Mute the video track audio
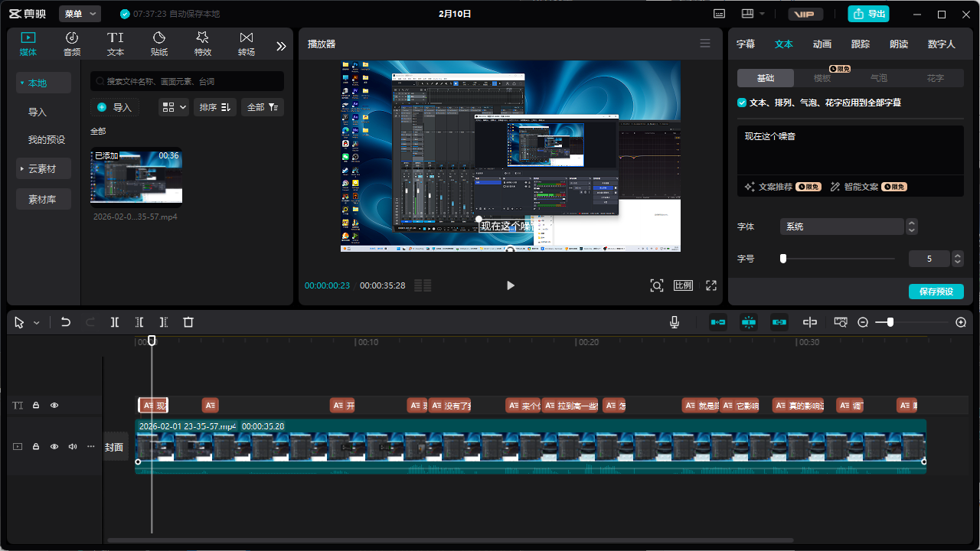The image size is (980, 551). tap(73, 446)
